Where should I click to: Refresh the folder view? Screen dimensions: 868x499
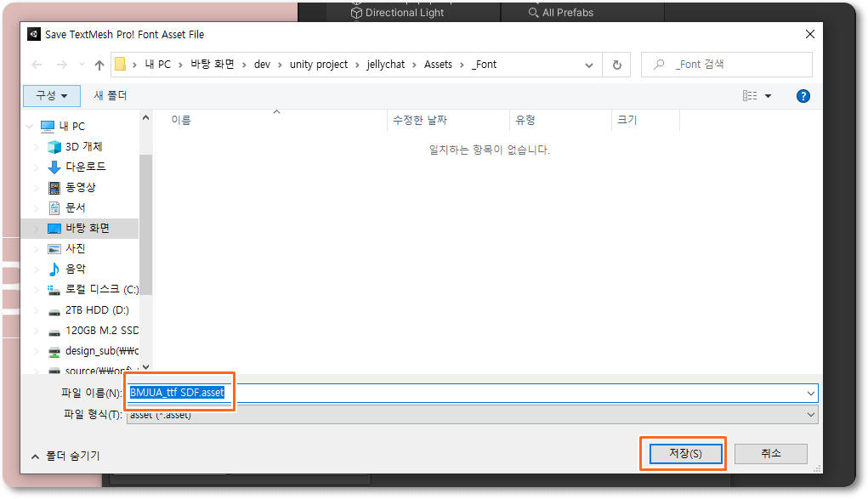(x=616, y=65)
